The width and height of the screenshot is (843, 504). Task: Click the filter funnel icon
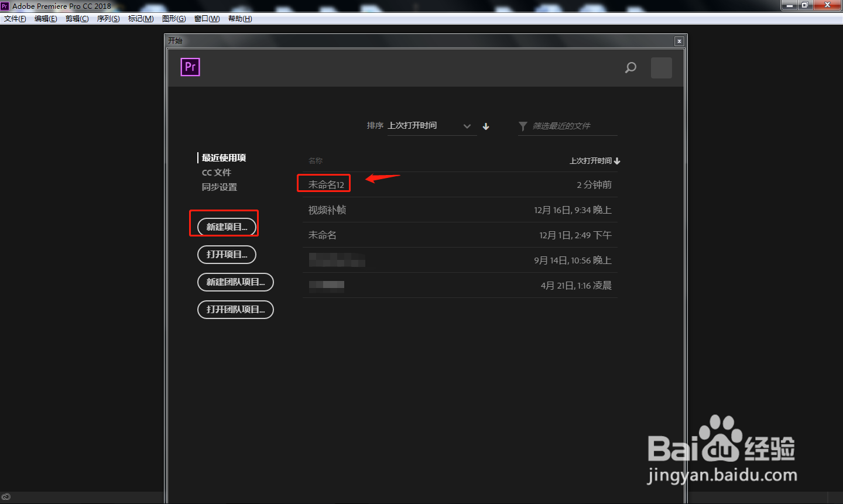[x=523, y=126]
